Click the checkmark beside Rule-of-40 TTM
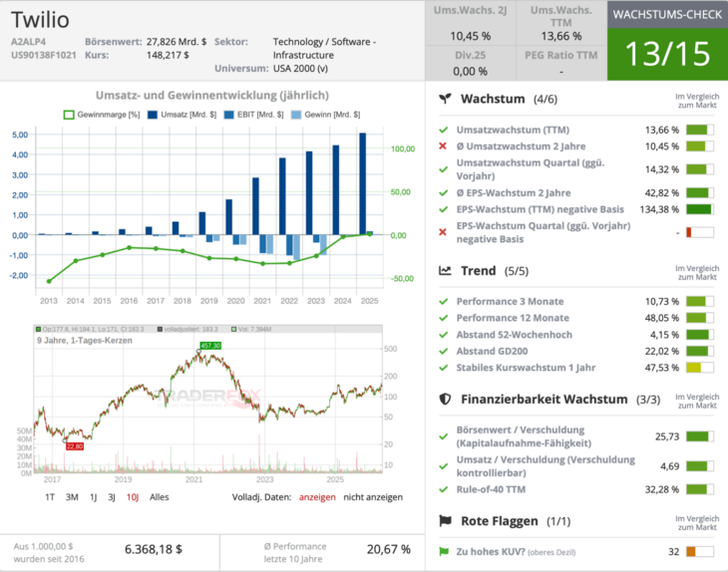The image size is (728, 572). (444, 489)
